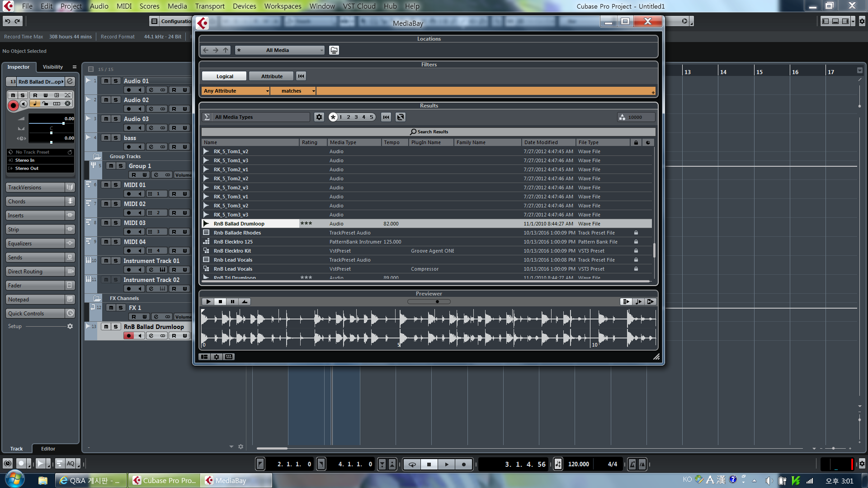Switch Inspector to Visibility tab
Viewport: 868px width, 488px height.
click(x=53, y=67)
